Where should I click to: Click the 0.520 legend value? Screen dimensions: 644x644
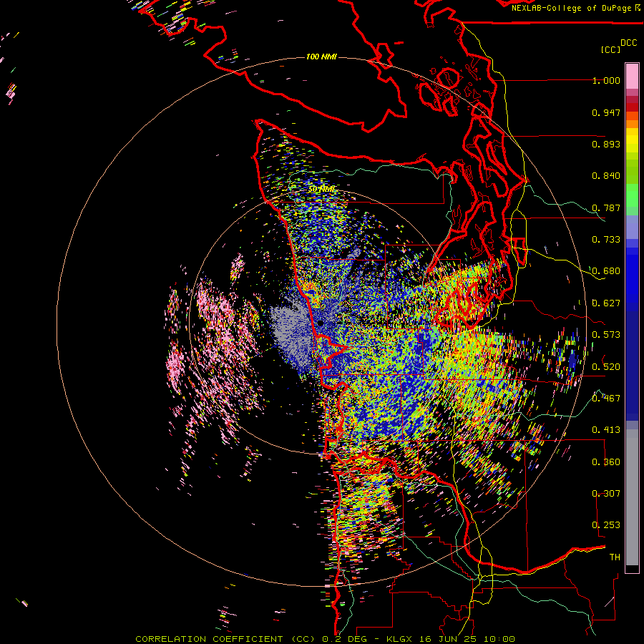[606, 367]
